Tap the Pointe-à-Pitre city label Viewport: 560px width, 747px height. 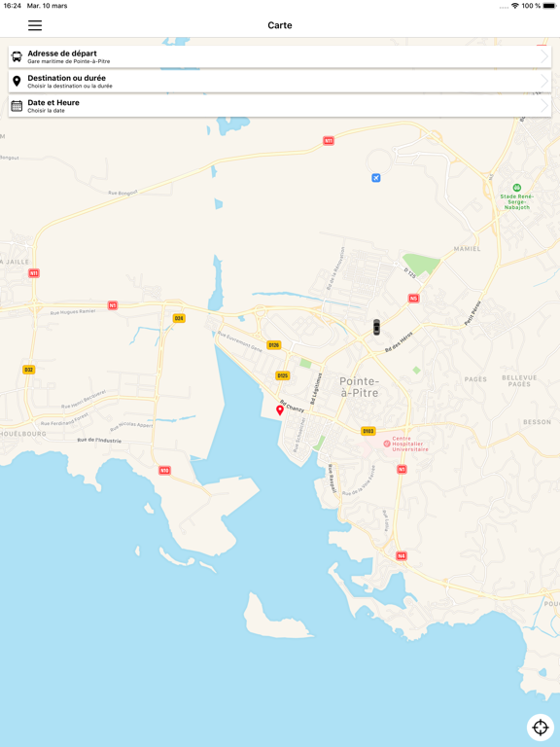tap(360, 387)
